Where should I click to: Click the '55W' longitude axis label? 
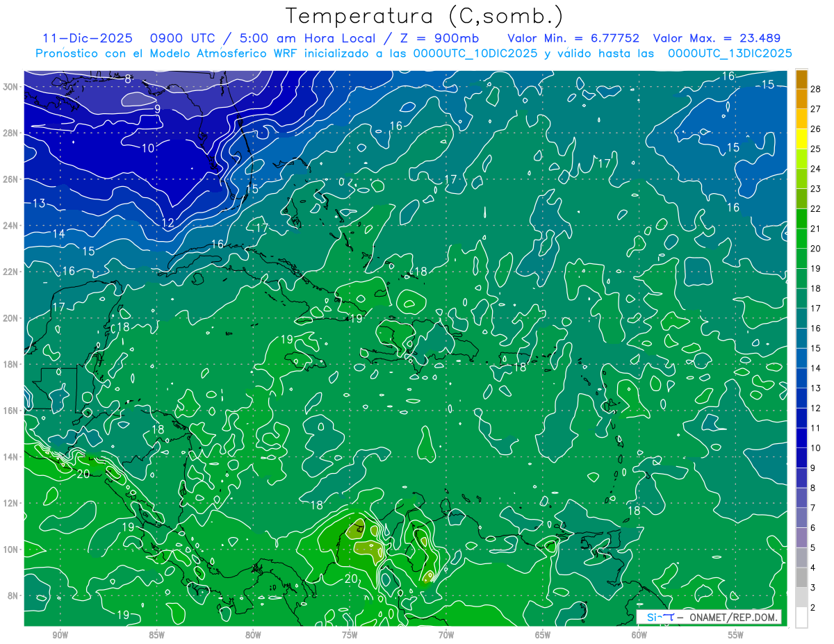[x=736, y=634]
